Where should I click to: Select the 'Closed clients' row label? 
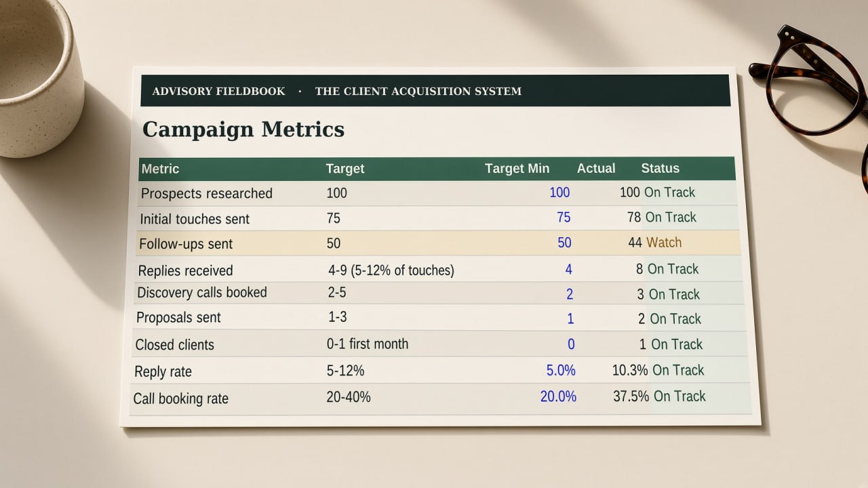coord(175,345)
